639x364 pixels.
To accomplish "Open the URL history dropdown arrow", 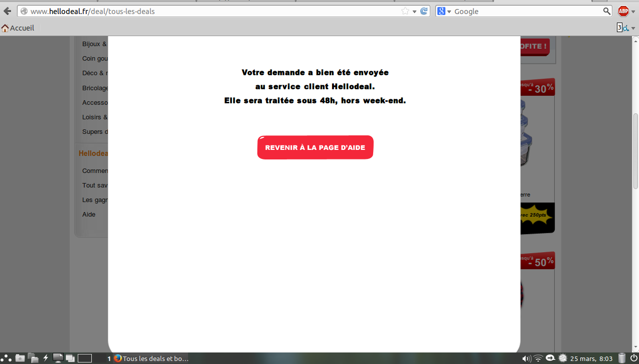I will [x=414, y=12].
